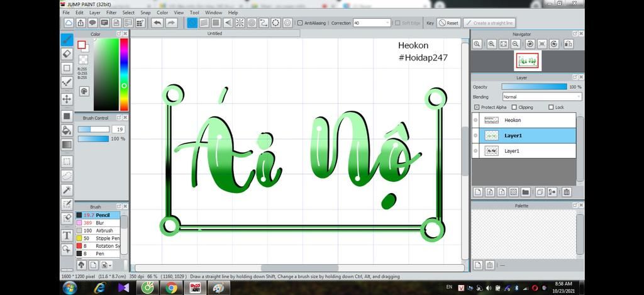
Task: Click the canvas horizontal scrollbar
Action: click(300, 268)
